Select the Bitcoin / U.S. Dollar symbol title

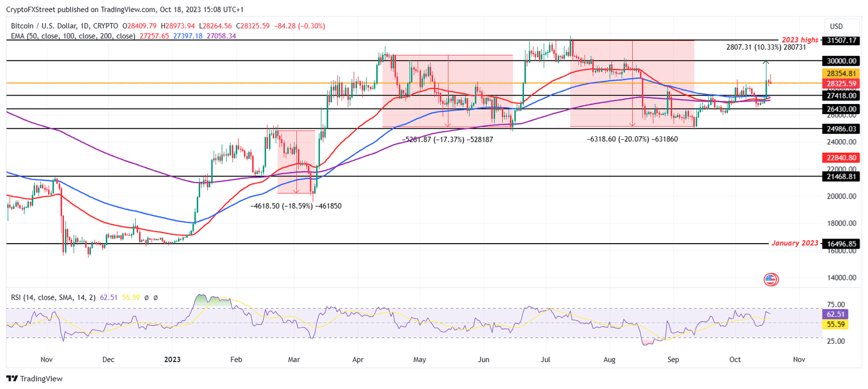point(42,25)
